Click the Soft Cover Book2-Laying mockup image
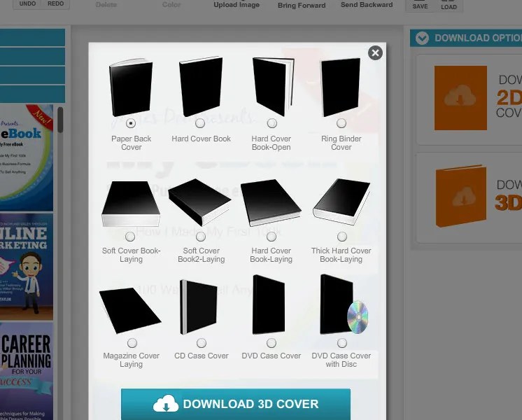522x420 pixels. click(199, 202)
